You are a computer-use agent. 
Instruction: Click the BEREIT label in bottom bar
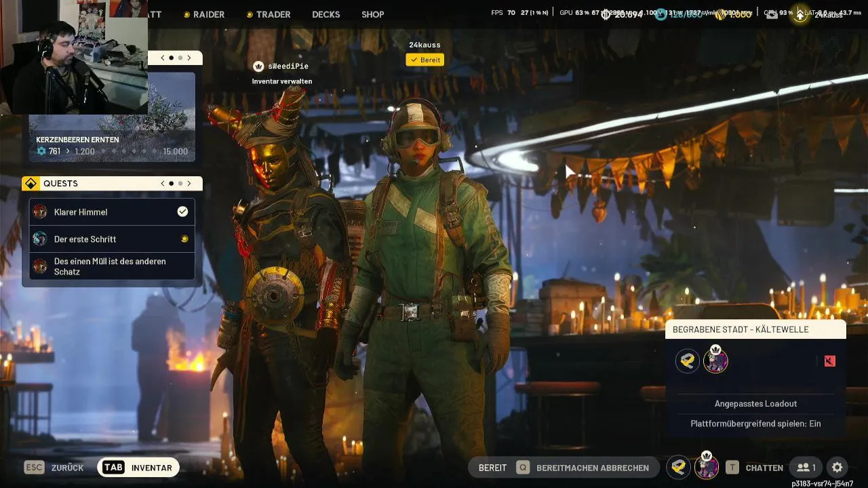tap(492, 468)
